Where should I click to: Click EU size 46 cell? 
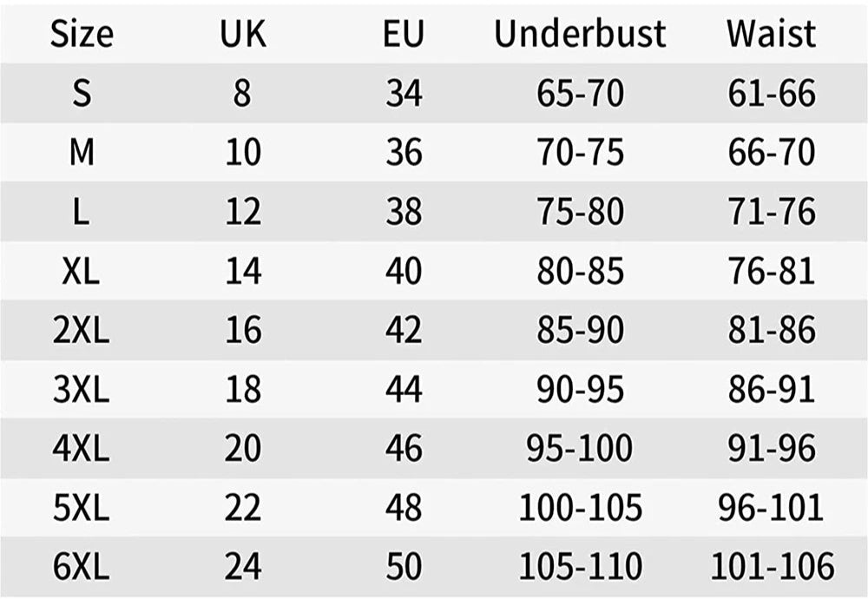[x=404, y=449]
